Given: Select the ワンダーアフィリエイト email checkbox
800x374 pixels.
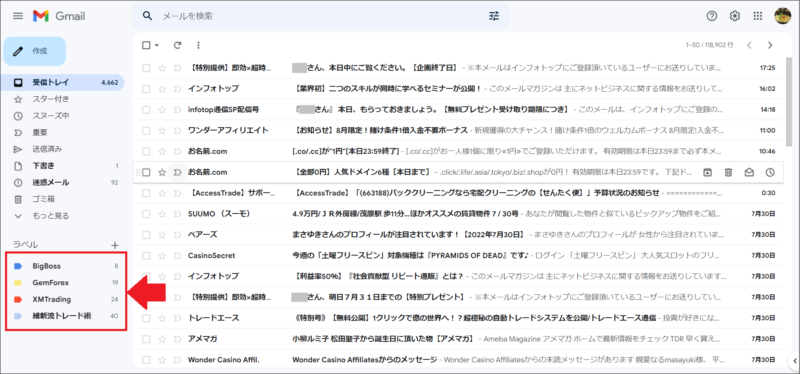Looking at the screenshot, I should pyautogui.click(x=146, y=131).
